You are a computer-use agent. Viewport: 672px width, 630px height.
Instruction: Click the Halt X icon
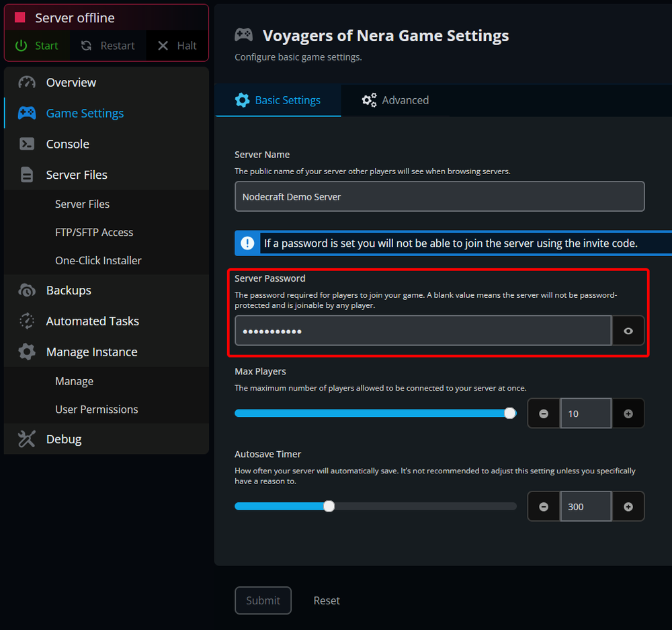tap(163, 46)
